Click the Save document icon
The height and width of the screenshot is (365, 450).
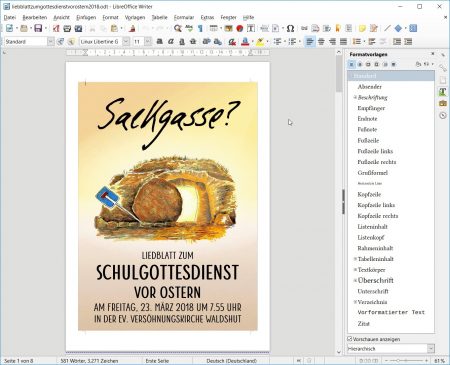[x=38, y=28]
